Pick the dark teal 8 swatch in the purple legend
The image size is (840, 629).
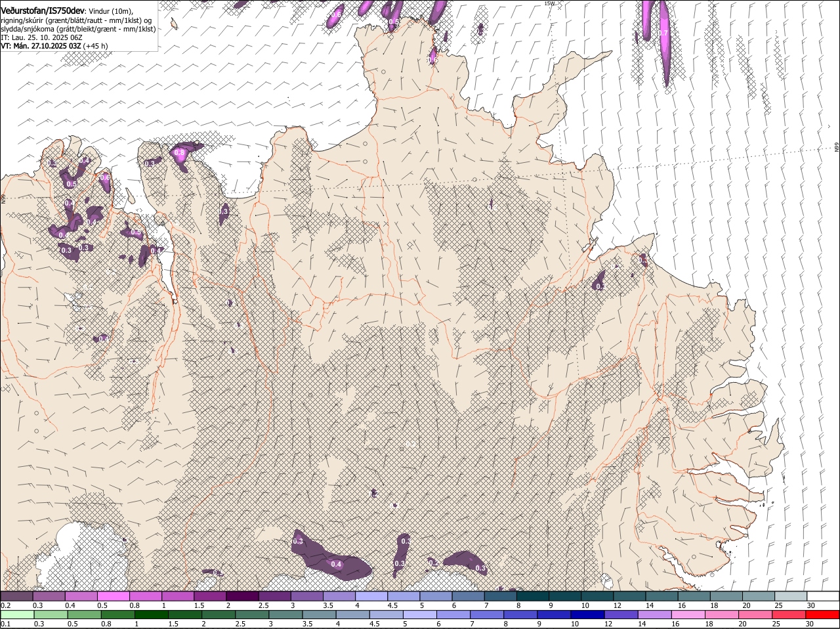click(532, 596)
